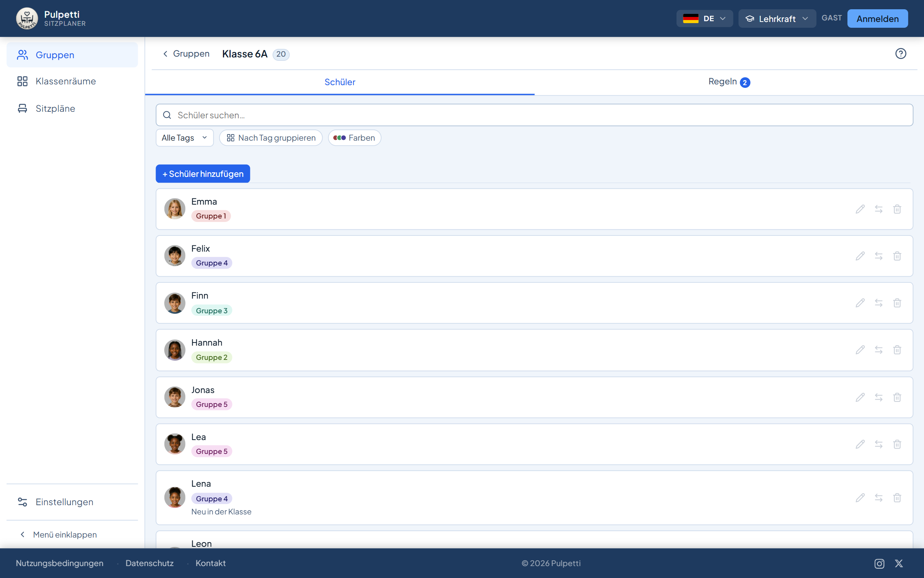Open the Alle Tags filter dropdown

[184, 138]
